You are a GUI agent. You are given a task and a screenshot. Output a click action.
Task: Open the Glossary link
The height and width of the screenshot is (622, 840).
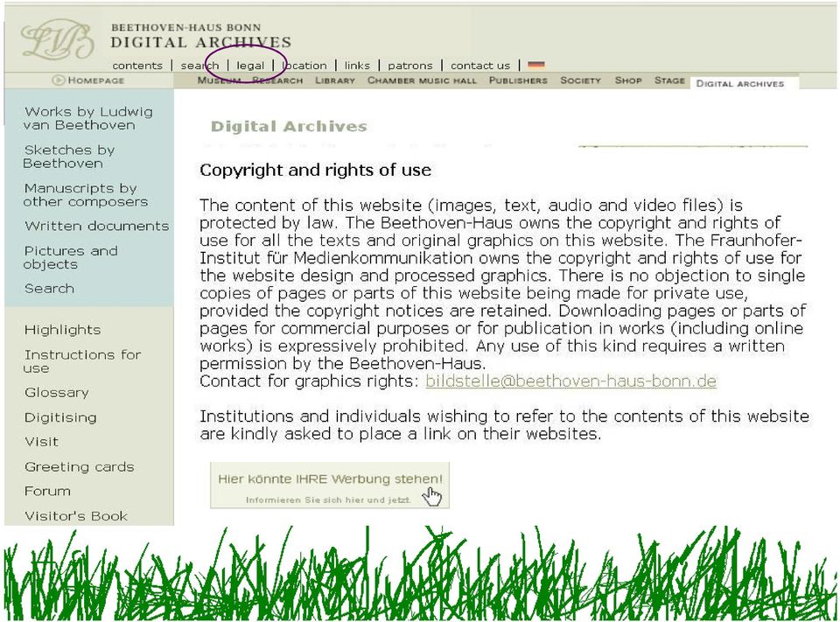(56, 393)
